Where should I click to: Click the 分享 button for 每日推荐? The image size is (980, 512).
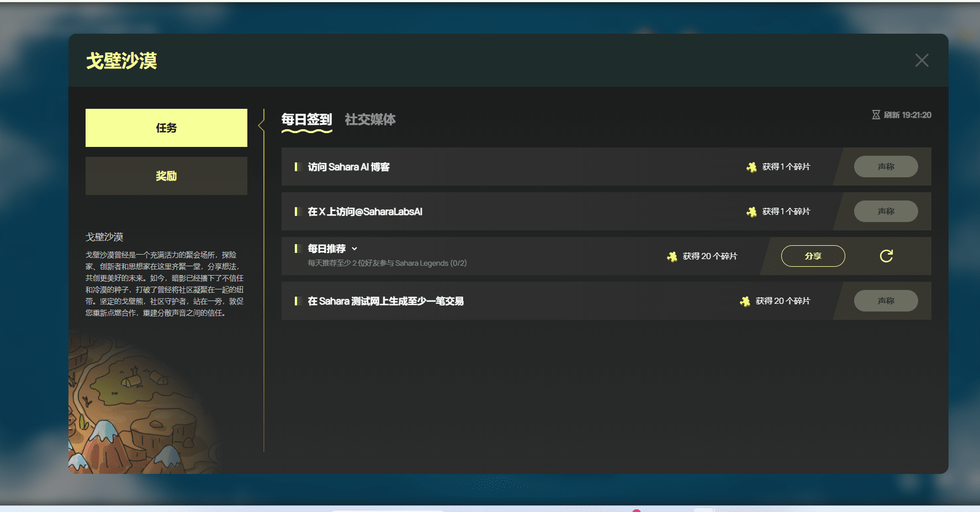pyautogui.click(x=813, y=256)
